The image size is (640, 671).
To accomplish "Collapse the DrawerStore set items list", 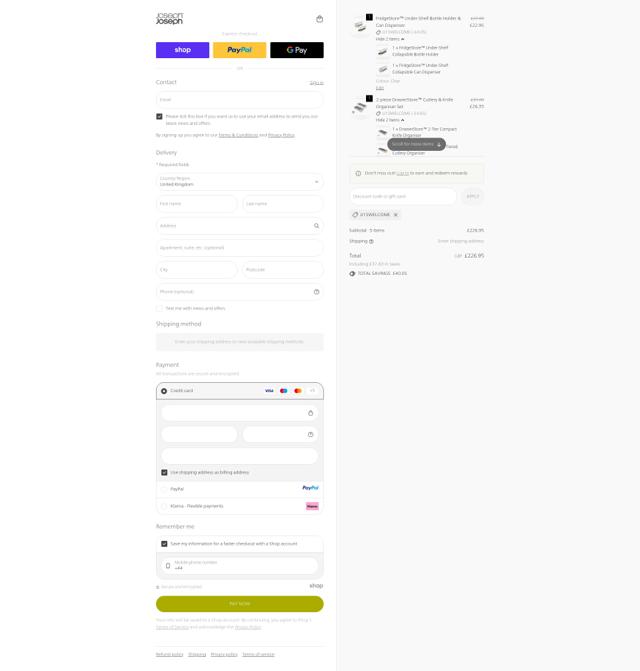I will [x=390, y=120].
